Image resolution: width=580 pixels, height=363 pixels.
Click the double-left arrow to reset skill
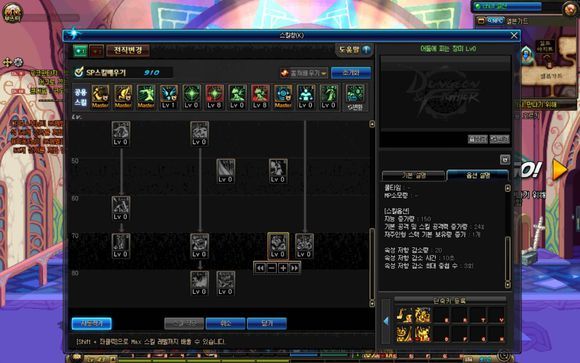click(260, 268)
